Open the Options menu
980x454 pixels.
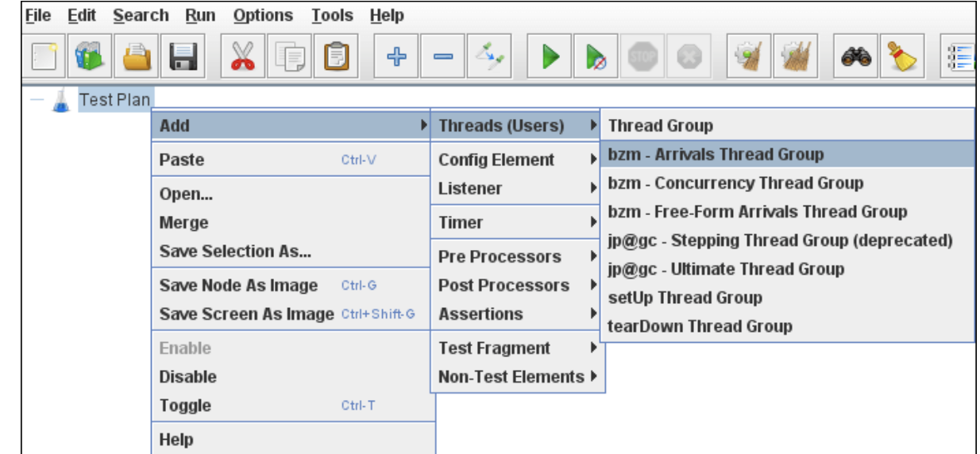tap(264, 15)
